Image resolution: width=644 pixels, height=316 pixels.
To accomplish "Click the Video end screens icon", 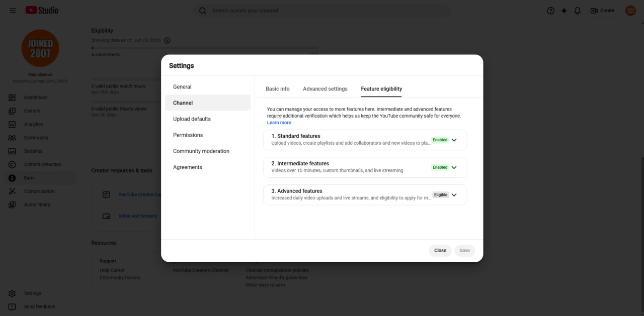I will pyautogui.click(x=106, y=216).
